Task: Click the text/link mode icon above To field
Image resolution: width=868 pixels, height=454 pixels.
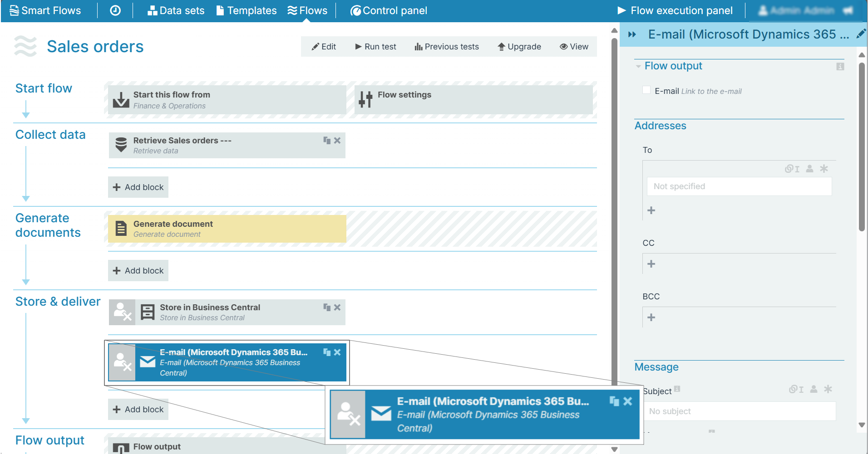Action: point(792,169)
